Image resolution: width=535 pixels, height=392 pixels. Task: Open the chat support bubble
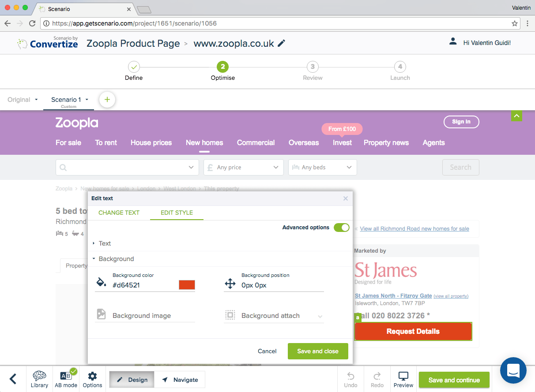pos(513,370)
